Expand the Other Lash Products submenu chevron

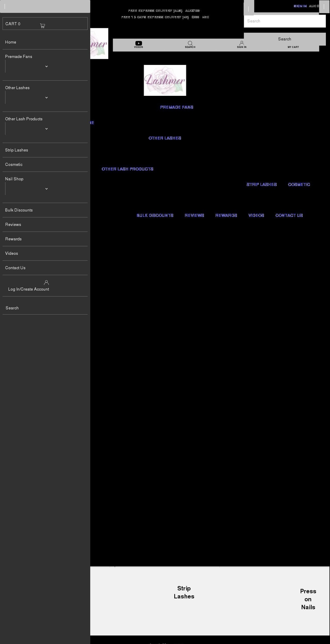click(46, 129)
